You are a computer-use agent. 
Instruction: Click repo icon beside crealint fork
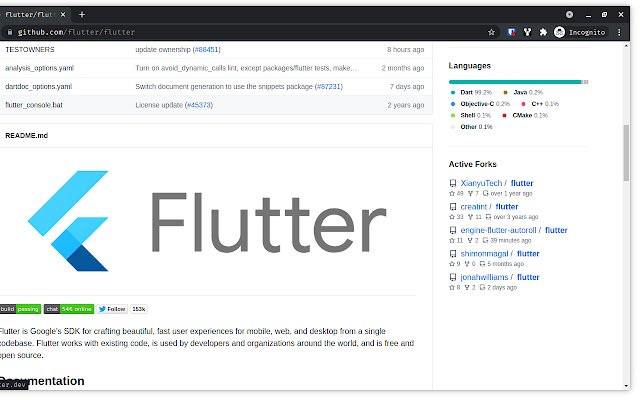tap(453, 207)
